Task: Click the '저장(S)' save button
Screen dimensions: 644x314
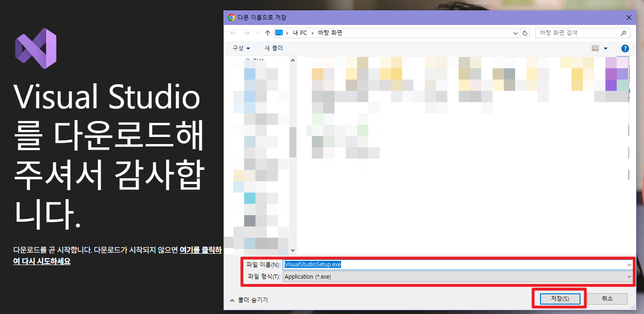Action: (559, 299)
